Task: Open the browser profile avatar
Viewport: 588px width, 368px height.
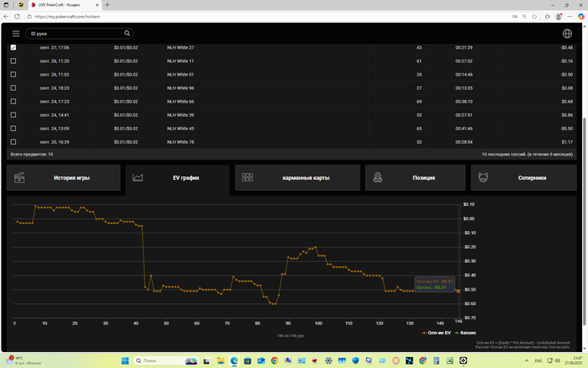Action: click(x=559, y=17)
